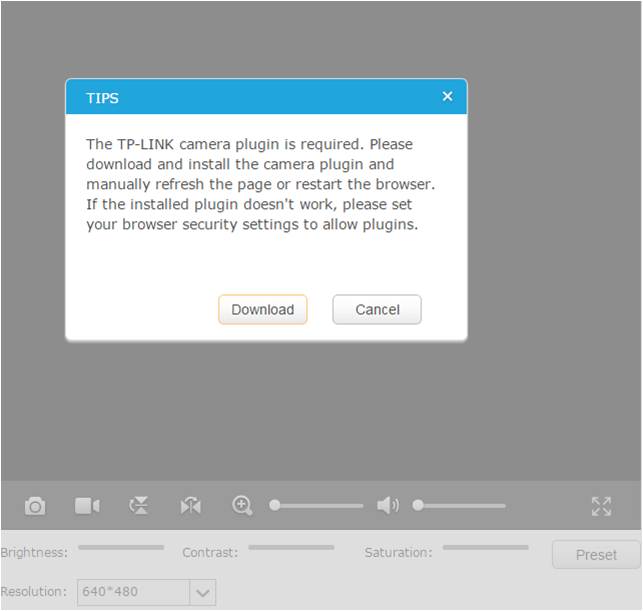Screen dimensions: 643x611
Task: Click the Saturation slider bar
Action: click(486, 547)
